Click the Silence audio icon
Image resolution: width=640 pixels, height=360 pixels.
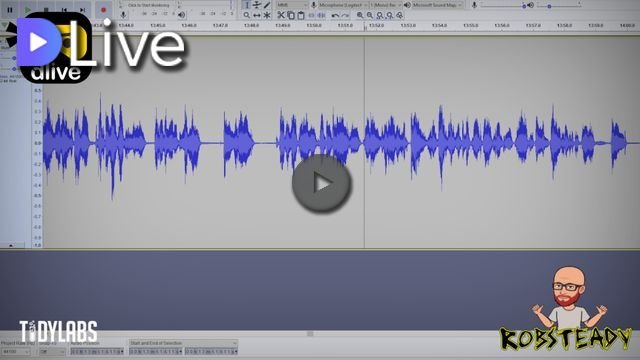(321, 15)
